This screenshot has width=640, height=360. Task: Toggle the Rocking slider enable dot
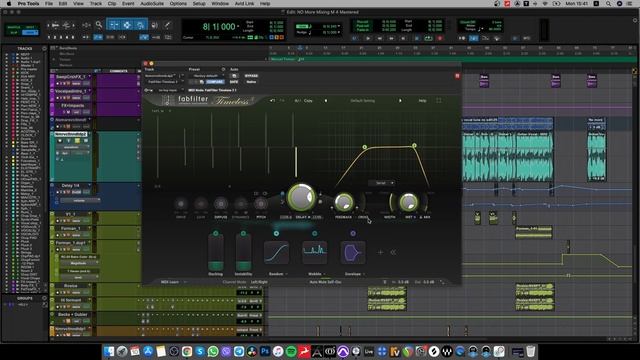(216, 233)
